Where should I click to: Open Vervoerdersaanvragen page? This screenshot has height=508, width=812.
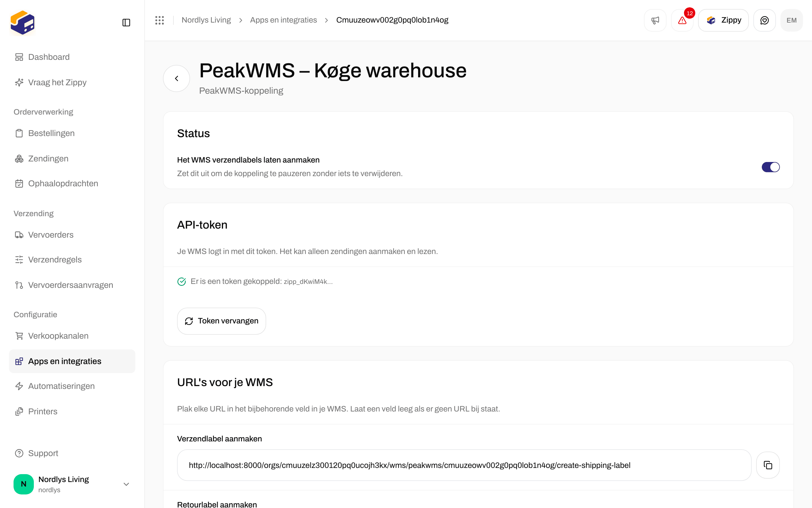[x=72, y=285]
